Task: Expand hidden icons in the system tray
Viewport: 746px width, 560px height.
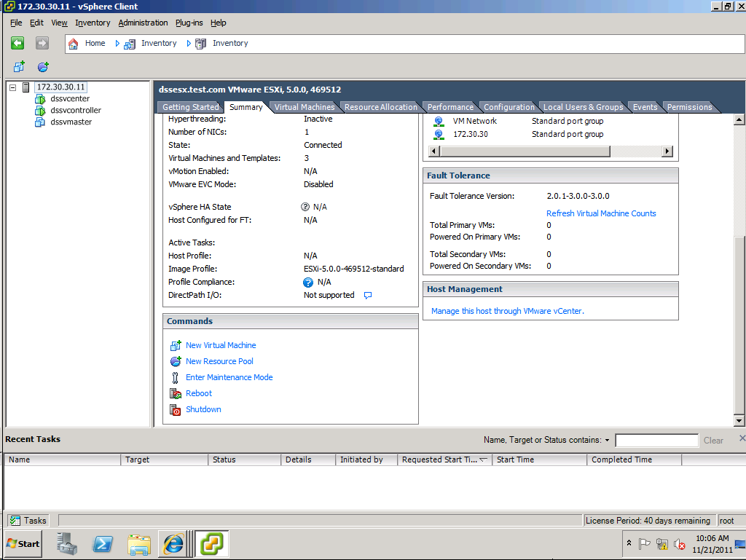Action: tap(629, 543)
